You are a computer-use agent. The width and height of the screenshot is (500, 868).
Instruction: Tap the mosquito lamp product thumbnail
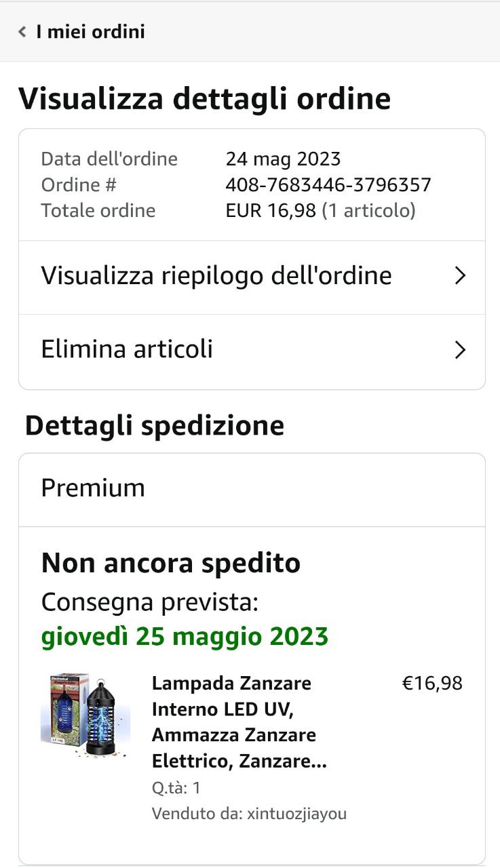[x=85, y=715]
